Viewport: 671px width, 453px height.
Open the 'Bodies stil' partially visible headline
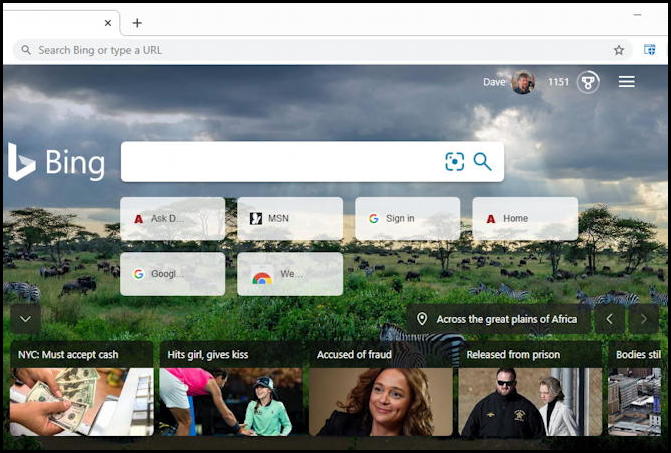[x=638, y=355]
